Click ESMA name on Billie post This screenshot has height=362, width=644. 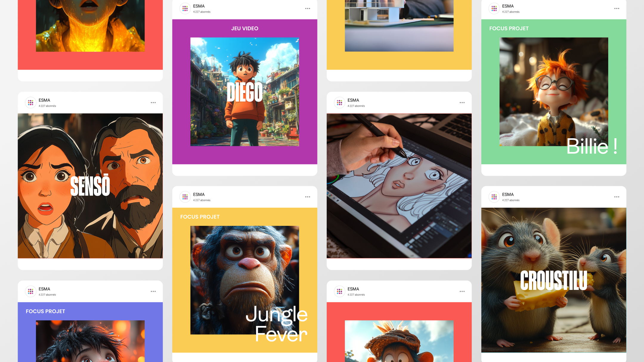507,6
